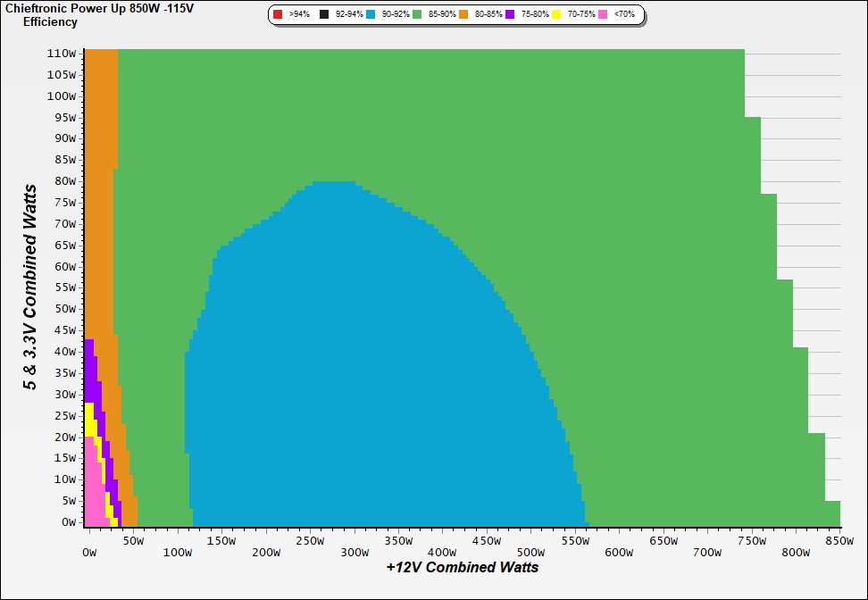Click the Efficiency subtitle text
The image size is (868, 600).
50,22
